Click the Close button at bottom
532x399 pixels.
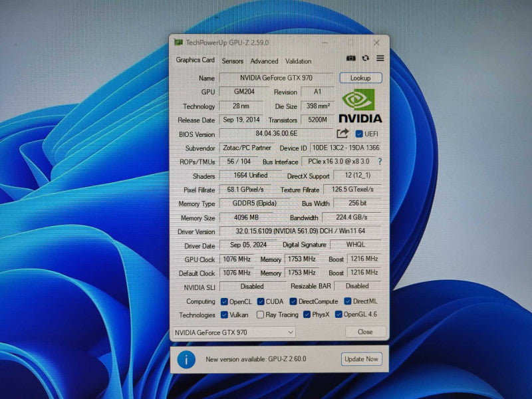(x=365, y=332)
